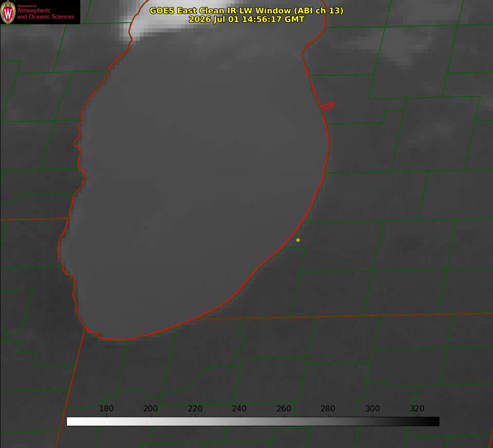Open the Atmospheric and Oceanic Sciences link

(x=45, y=13)
